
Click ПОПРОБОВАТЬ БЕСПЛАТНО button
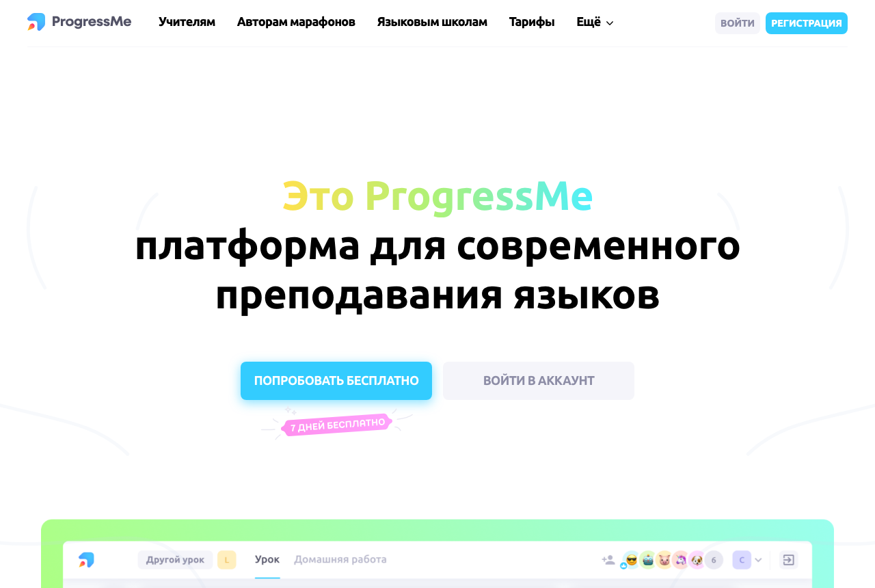coord(336,381)
